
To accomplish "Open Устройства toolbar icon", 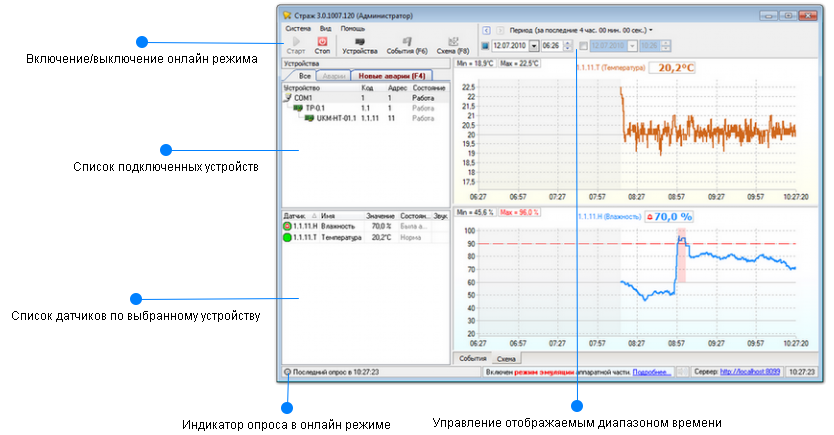I will [360, 41].
